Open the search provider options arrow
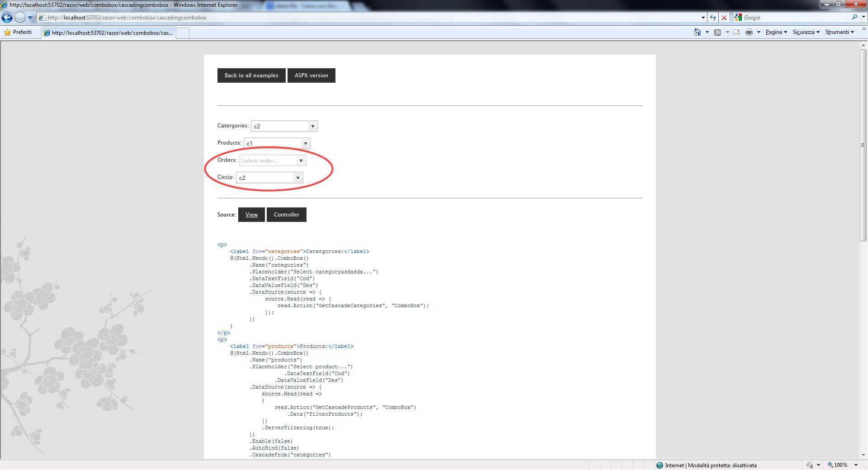 coord(863,17)
